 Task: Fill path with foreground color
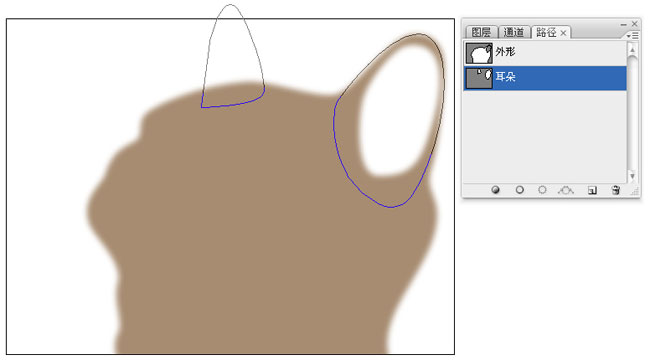[x=495, y=190]
